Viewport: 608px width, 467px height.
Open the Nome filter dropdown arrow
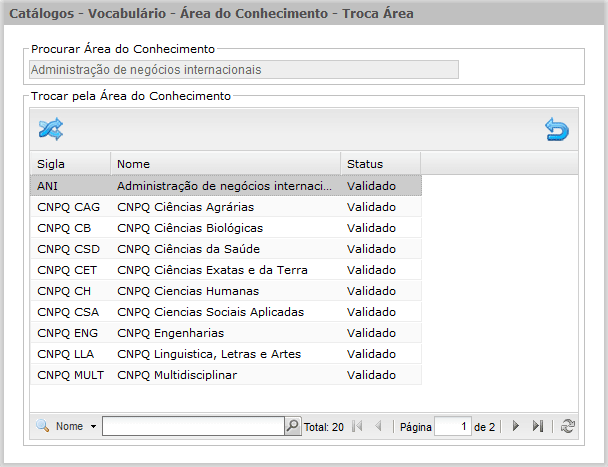coord(93,426)
